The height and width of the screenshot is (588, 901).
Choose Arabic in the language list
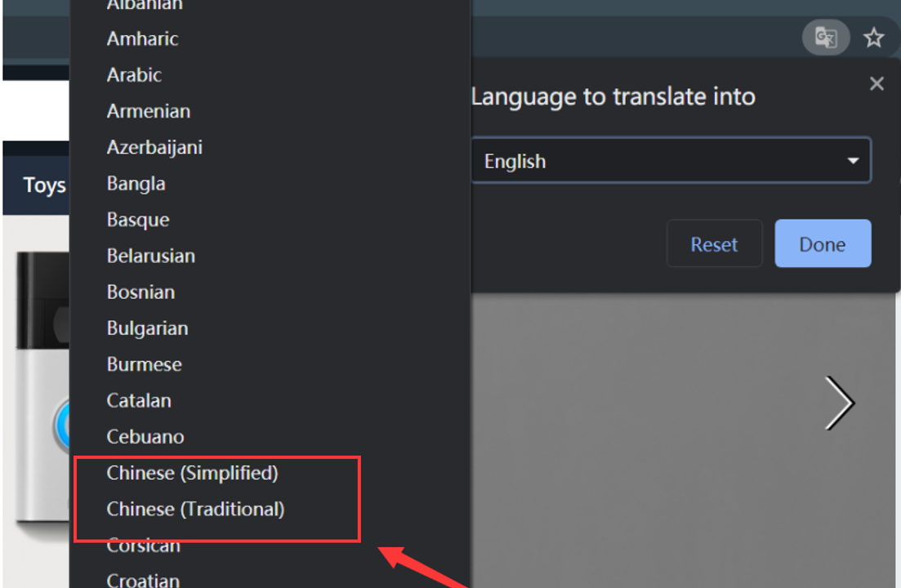coord(134,75)
